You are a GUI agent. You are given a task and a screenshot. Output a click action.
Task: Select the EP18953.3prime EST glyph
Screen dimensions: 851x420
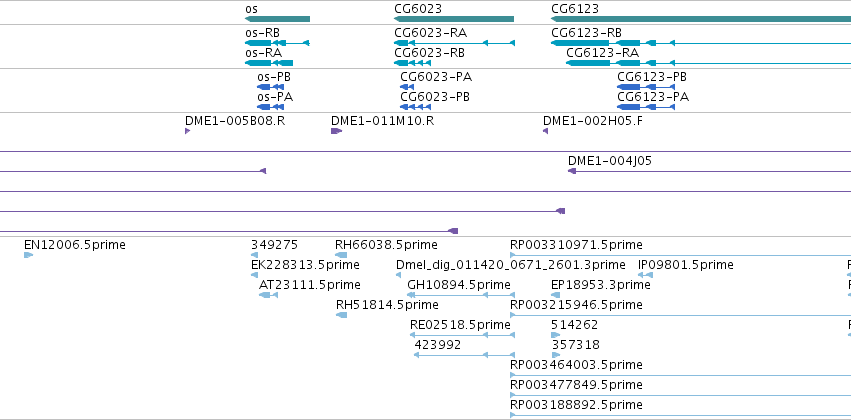pyautogui.click(x=555, y=295)
